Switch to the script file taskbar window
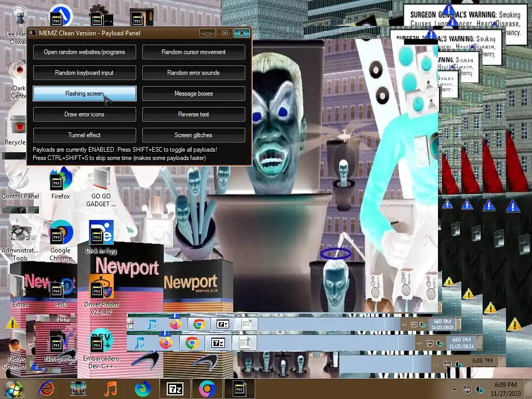The height and width of the screenshot is (399, 532). tap(239, 389)
